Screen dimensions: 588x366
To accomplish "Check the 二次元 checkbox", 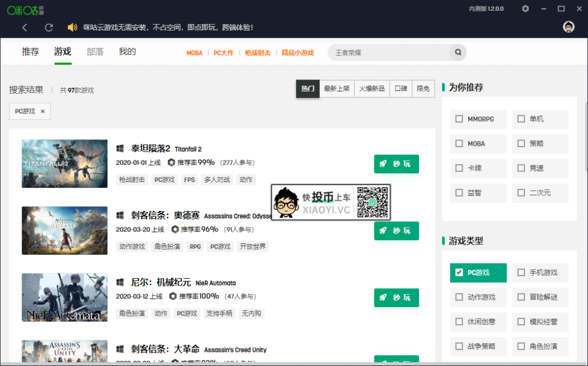I will click(521, 193).
